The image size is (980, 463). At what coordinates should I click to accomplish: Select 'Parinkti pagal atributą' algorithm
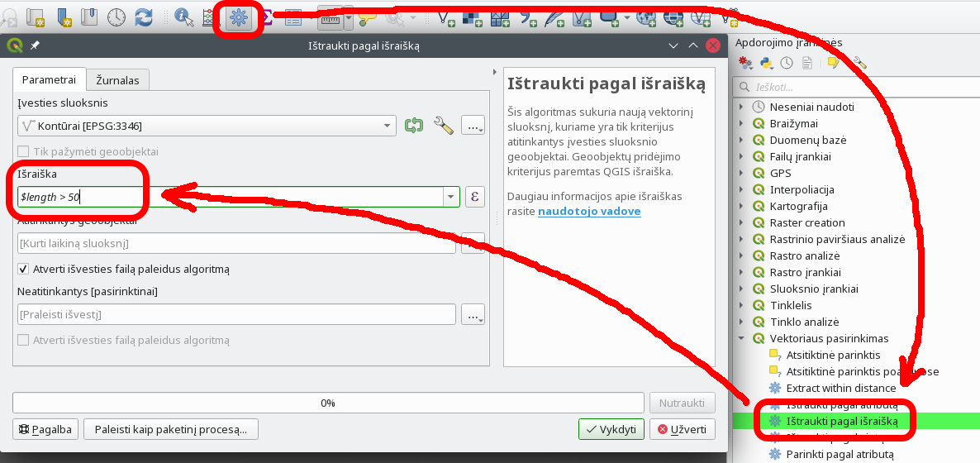pos(840,454)
